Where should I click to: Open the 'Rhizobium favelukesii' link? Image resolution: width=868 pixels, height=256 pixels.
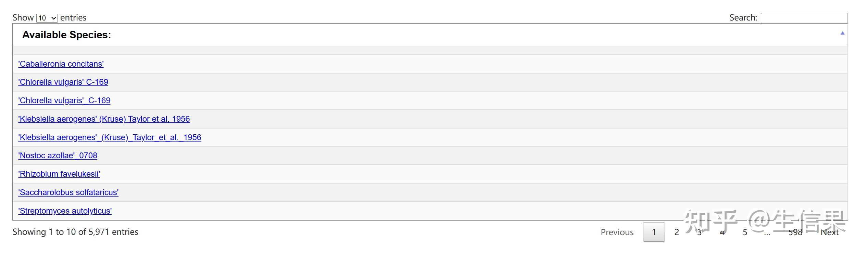(59, 174)
